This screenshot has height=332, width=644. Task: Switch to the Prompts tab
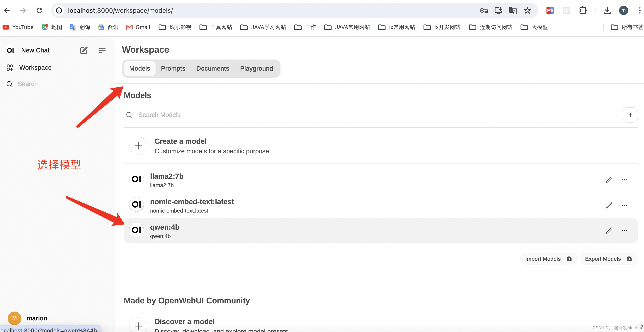click(173, 68)
